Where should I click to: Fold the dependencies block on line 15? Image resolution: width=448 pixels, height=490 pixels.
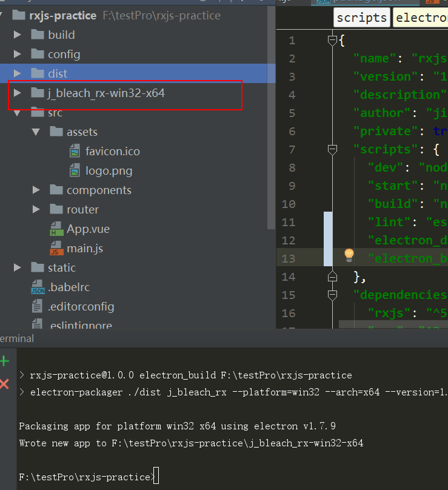[332, 295]
